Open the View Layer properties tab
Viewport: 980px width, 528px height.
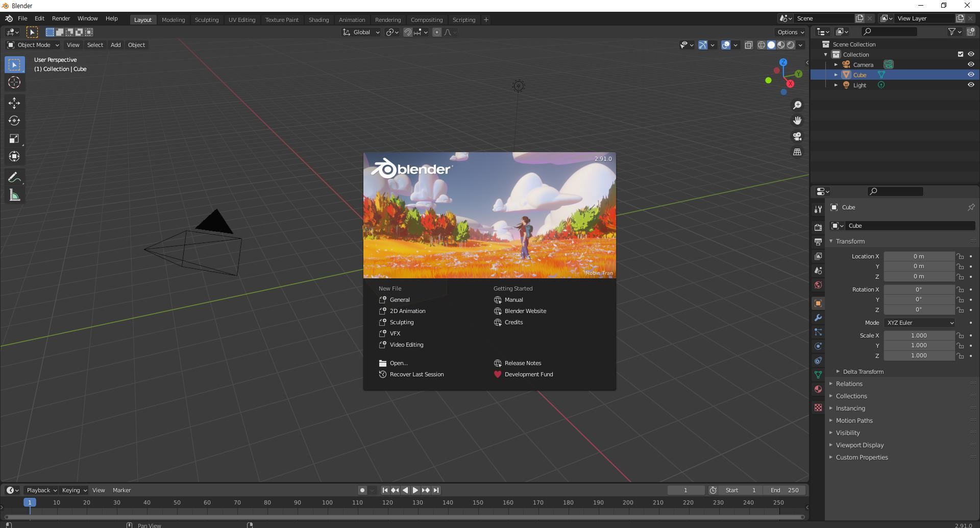coord(818,256)
